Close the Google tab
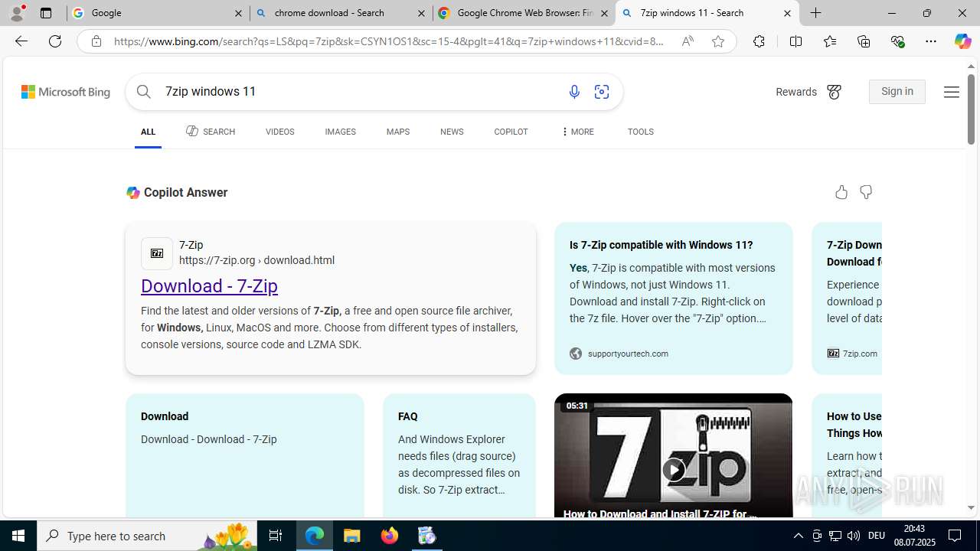Screen dimensions: 980x551 tap(238, 13)
